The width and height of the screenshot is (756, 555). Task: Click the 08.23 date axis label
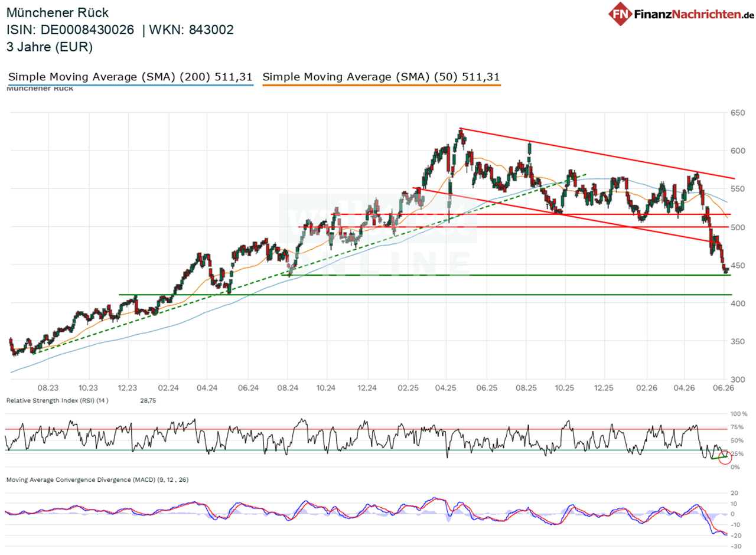(48, 389)
